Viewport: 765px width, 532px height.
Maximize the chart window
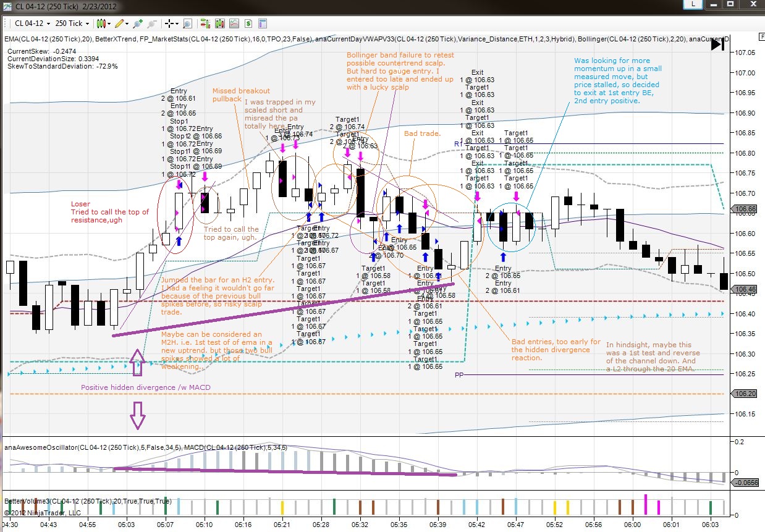click(730, 4)
